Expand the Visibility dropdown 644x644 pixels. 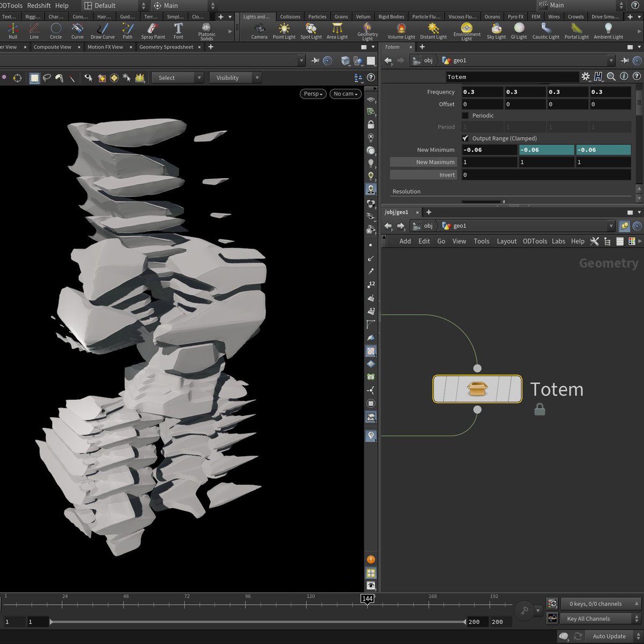(x=235, y=78)
